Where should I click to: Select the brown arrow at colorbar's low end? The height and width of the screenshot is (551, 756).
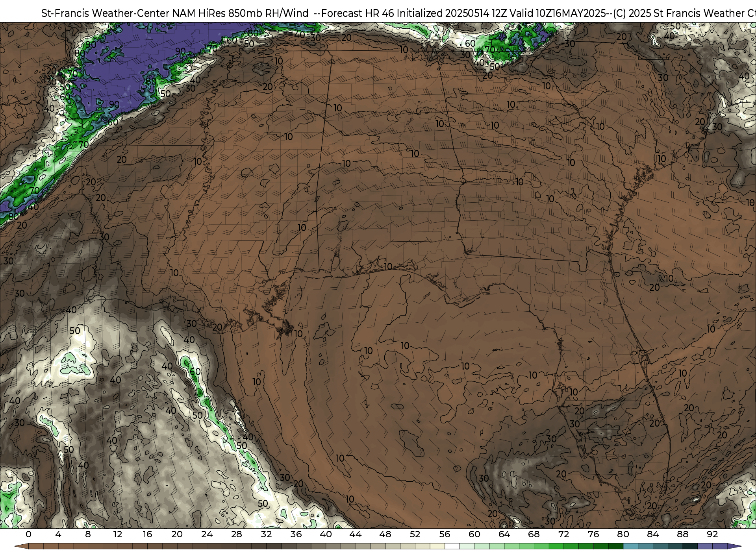click(x=21, y=546)
